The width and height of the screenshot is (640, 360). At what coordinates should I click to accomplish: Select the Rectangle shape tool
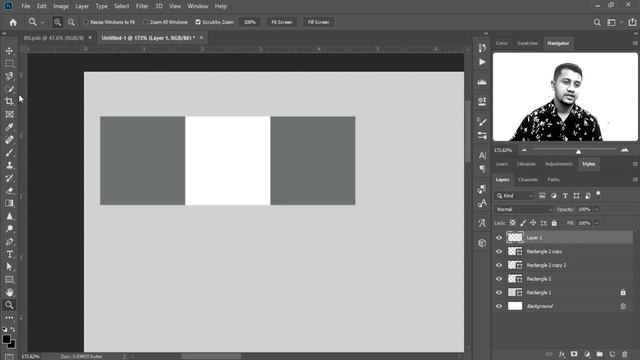(9, 280)
